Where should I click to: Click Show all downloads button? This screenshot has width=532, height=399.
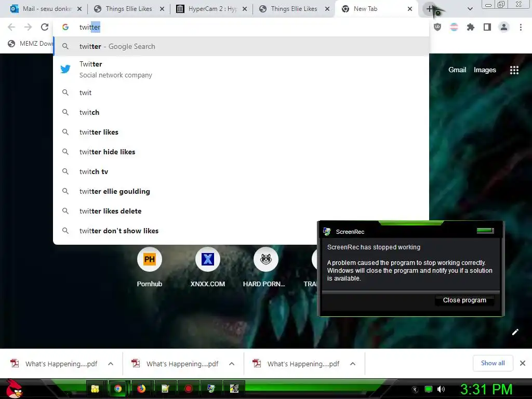coord(493,363)
